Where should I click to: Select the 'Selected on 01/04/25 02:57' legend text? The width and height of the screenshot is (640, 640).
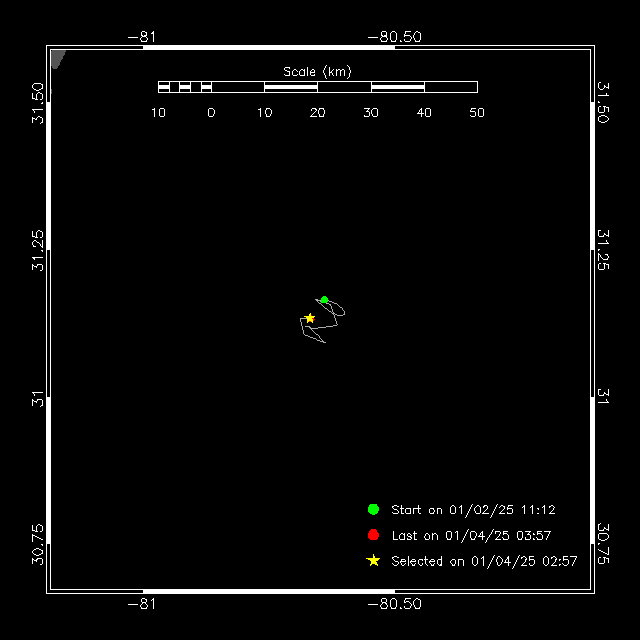[484, 562]
